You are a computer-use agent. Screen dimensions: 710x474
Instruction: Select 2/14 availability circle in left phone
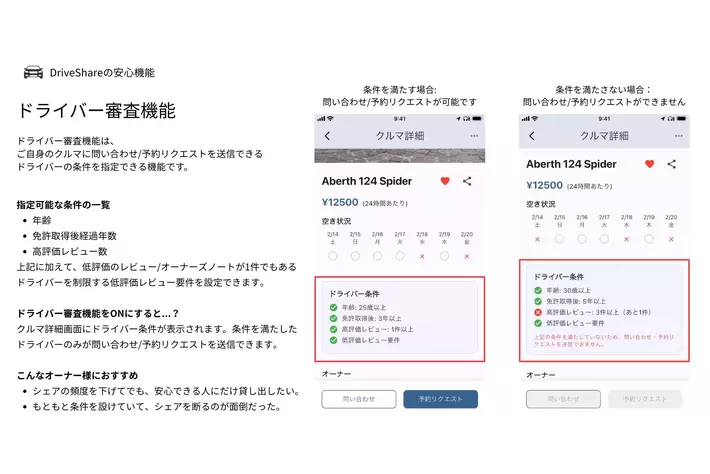click(332, 256)
